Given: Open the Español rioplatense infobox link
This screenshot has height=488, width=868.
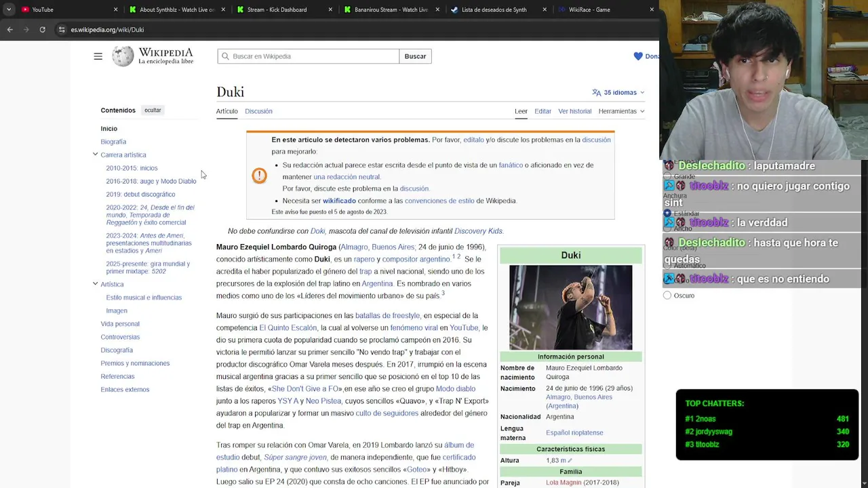Looking at the screenshot, I should coord(574,432).
